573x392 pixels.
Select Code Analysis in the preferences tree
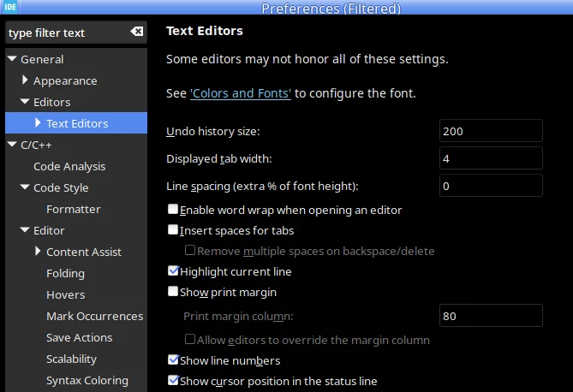(69, 167)
